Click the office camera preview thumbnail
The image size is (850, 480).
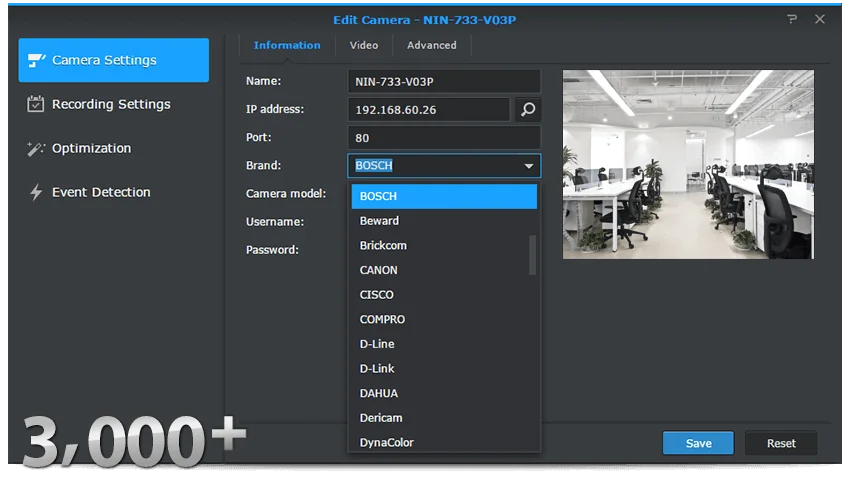point(688,164)
